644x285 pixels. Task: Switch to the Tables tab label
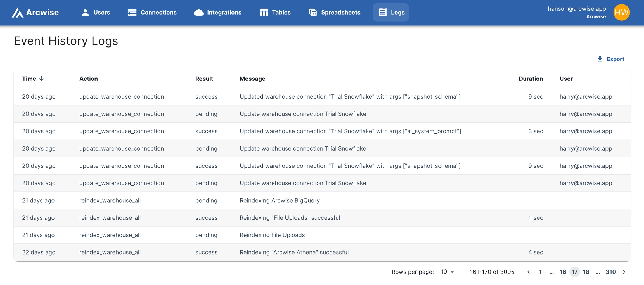pos(281,12)
